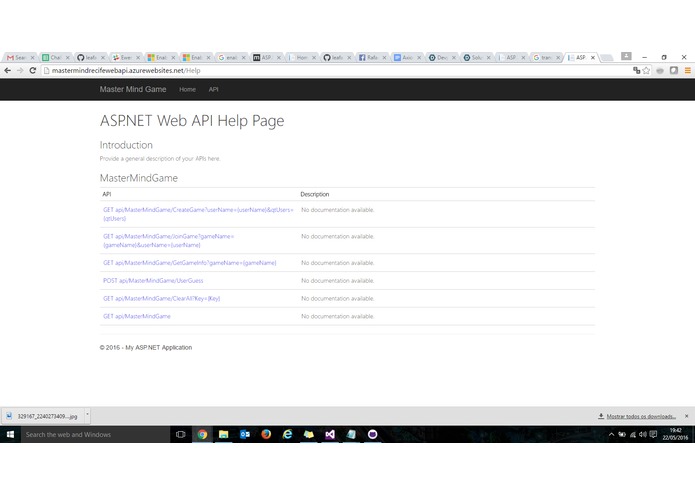The width and height of the screenshot is (695, 494).
Task: Open the Master Mind Game brand link
Action: (133, 89)
